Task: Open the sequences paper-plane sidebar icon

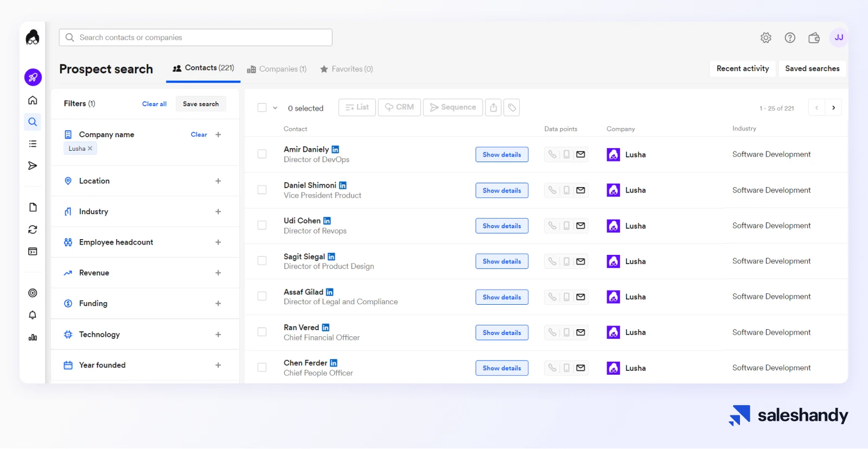Action: [x=33, y=165]
